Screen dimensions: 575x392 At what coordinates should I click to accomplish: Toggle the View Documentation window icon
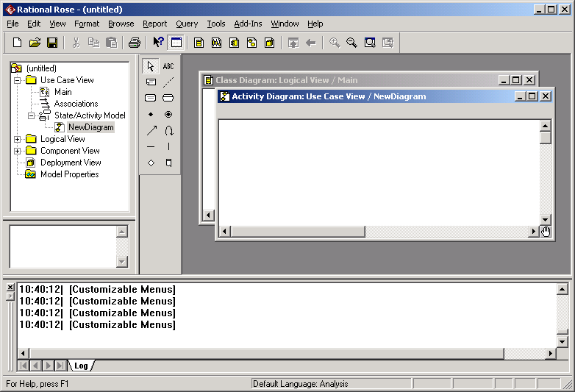(x=176, y=43)
